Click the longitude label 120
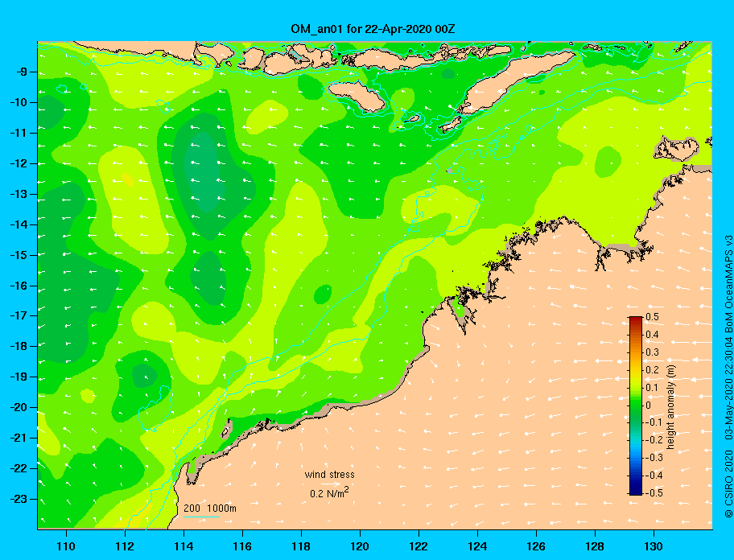734x560 pixels. (360, 546)
